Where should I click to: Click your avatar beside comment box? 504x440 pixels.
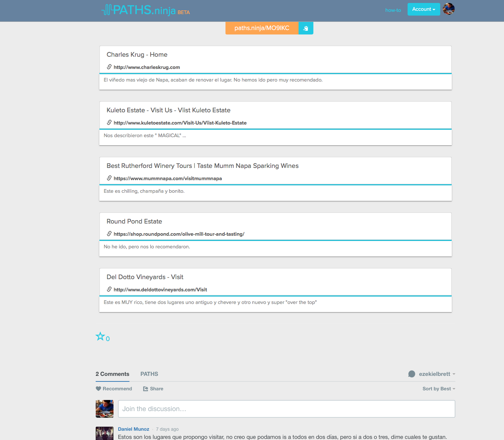pos(105,409)
